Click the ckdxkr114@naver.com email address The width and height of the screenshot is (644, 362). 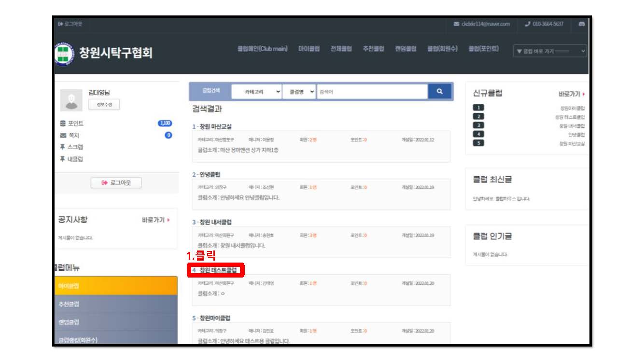[485, 24]
